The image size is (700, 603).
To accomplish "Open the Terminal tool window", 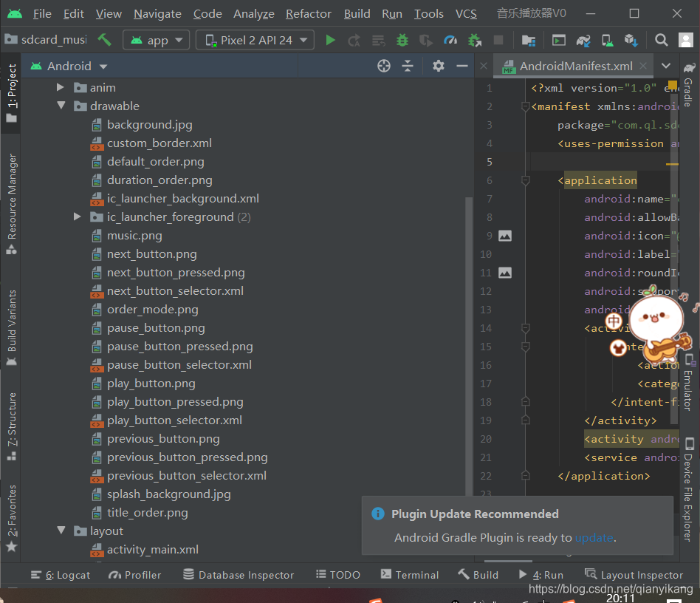I will pyautogui.click(x=409, y=575).
